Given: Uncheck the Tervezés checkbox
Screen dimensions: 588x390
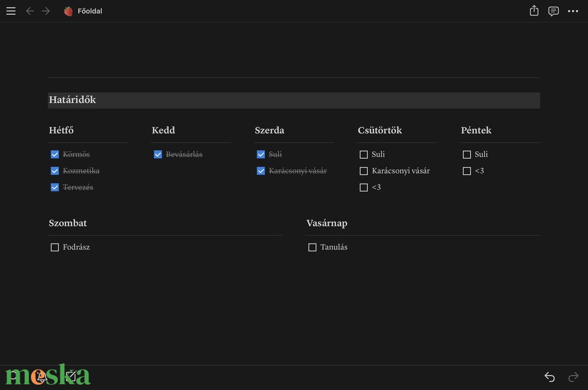Looking at the screenshot, I should pyautogui.click(x=55, y=187).
